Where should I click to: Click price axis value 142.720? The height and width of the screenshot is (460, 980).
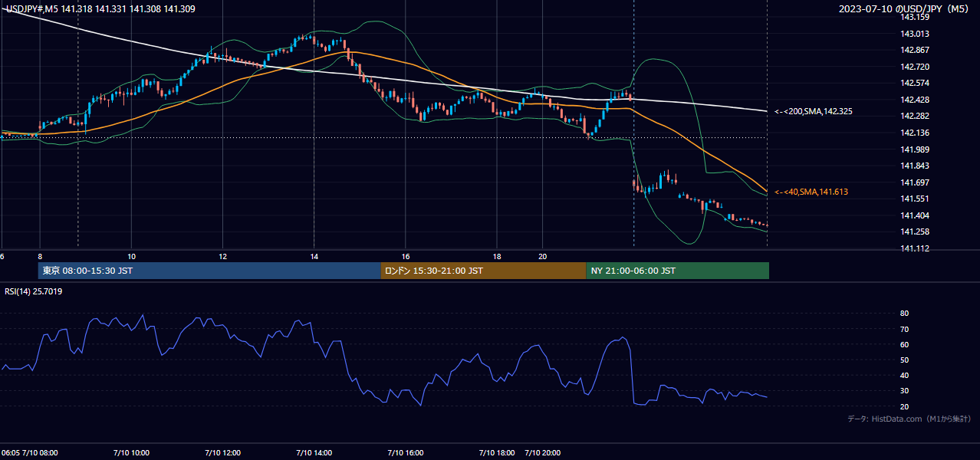click(914, 67)
